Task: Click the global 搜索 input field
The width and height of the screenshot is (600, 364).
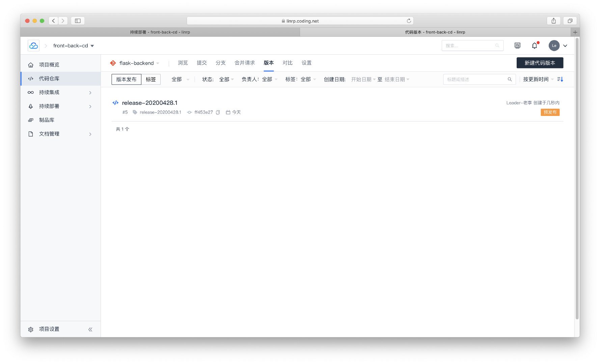Action: 472,45
